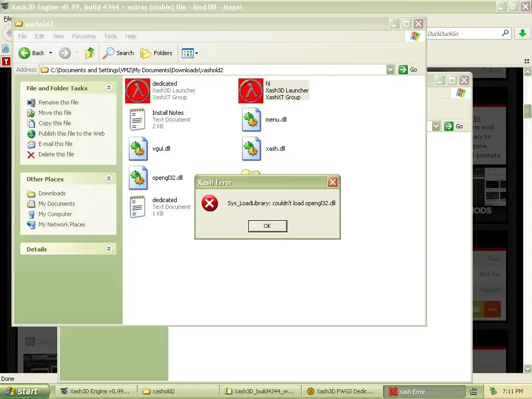Open the Tools menu
Image resolution: width=532 pixels, height=399 pixels.
(x=110, y=36)
